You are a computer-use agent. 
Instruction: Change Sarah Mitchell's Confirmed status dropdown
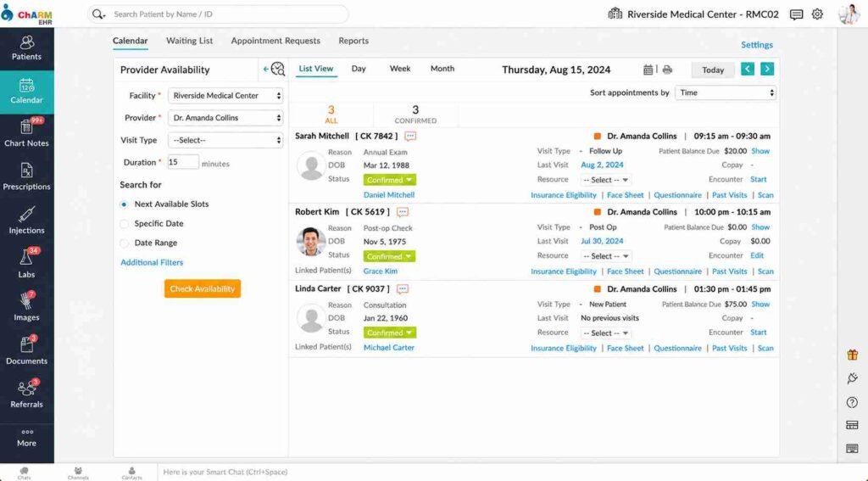point(390,180)
